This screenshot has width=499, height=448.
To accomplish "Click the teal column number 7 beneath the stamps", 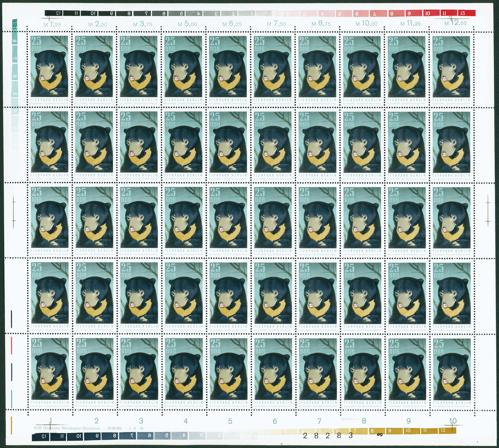I will 319,421.
